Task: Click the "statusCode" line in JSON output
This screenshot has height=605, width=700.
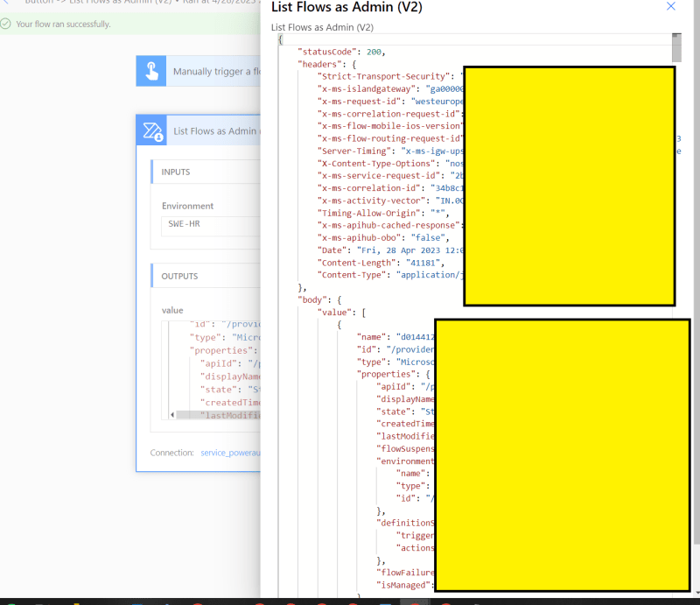Action: pos(341,52)
